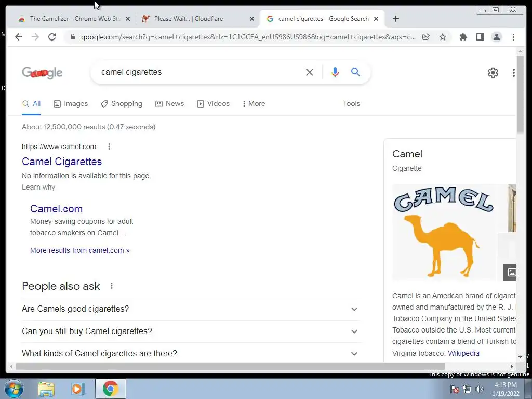This screenshot has width=532, height=399.
Task: Open People also ask options menu
Action: click(112, 286)
